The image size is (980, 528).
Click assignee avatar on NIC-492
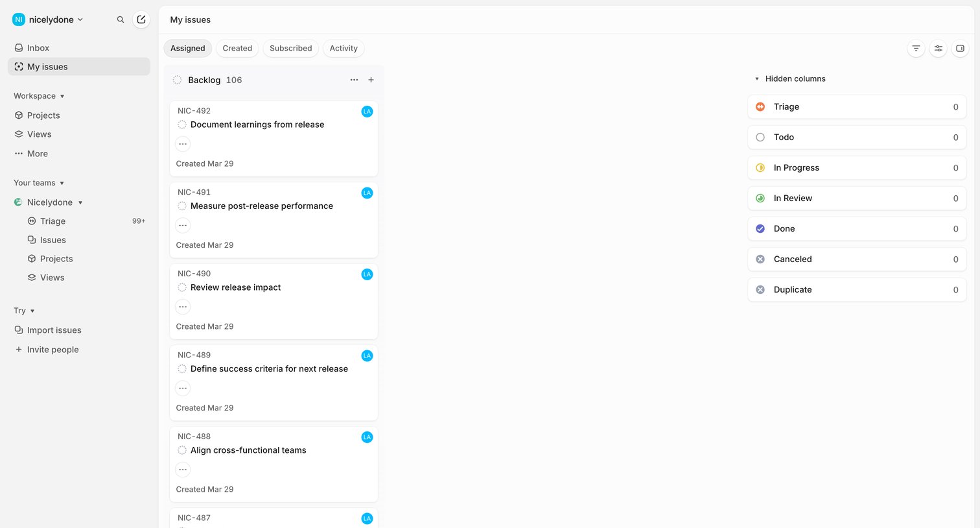coord(367,112)
